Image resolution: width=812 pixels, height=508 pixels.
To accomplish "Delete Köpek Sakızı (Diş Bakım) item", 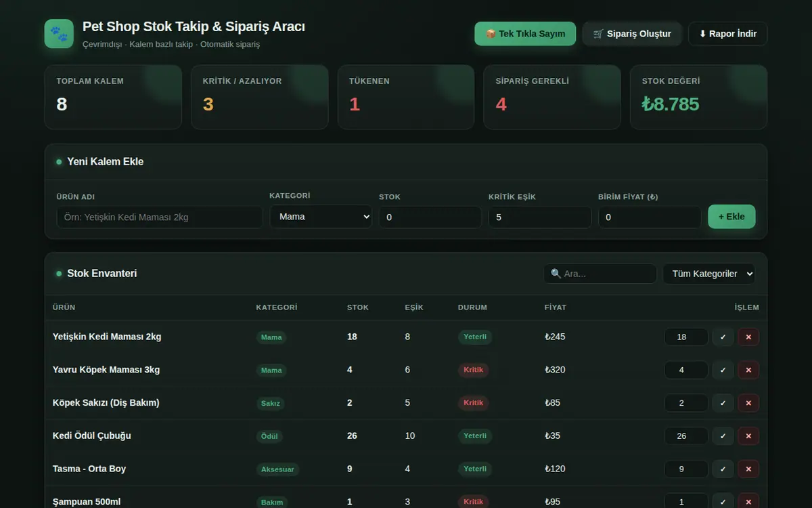I will coord(748,403).
